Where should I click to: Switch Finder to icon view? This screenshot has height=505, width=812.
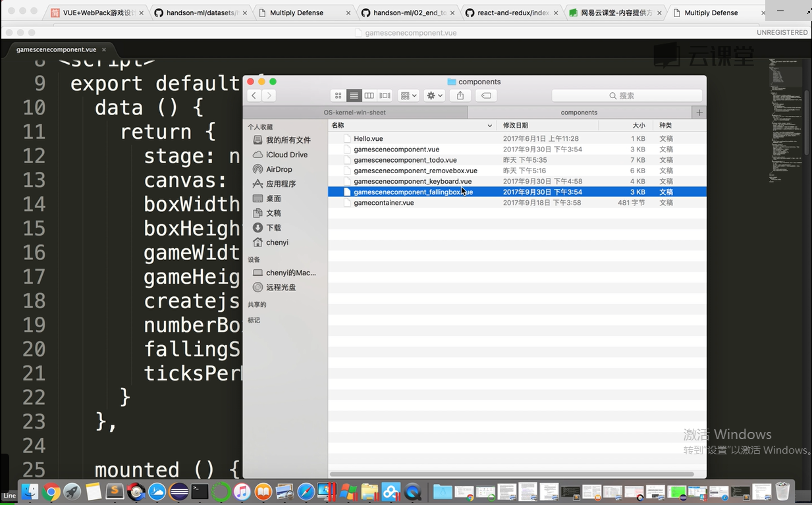coord(338,95)
